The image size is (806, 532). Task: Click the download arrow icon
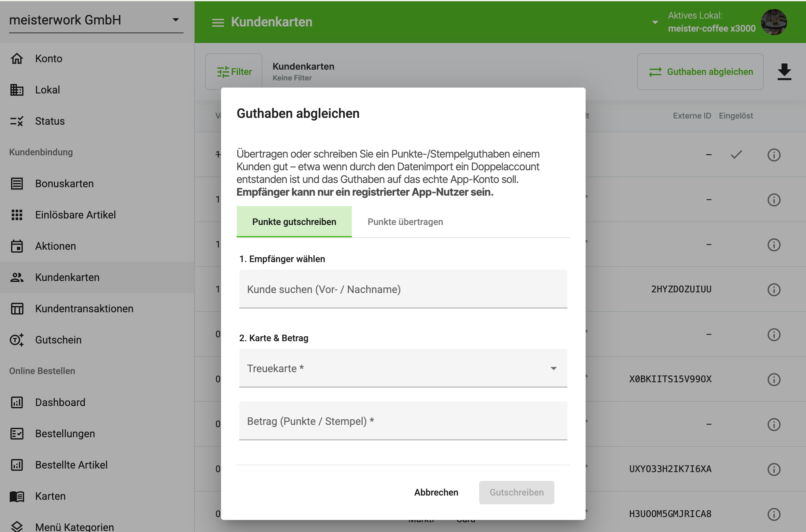784,72
